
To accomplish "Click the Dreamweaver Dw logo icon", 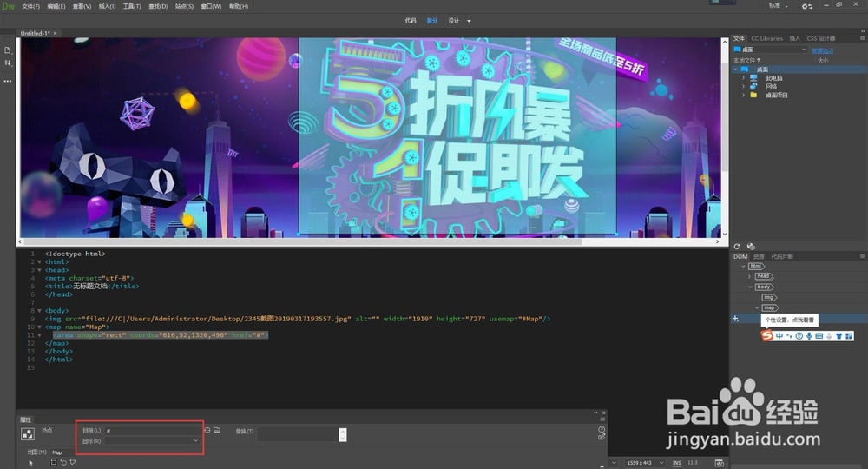I will [x=9, y=6].
